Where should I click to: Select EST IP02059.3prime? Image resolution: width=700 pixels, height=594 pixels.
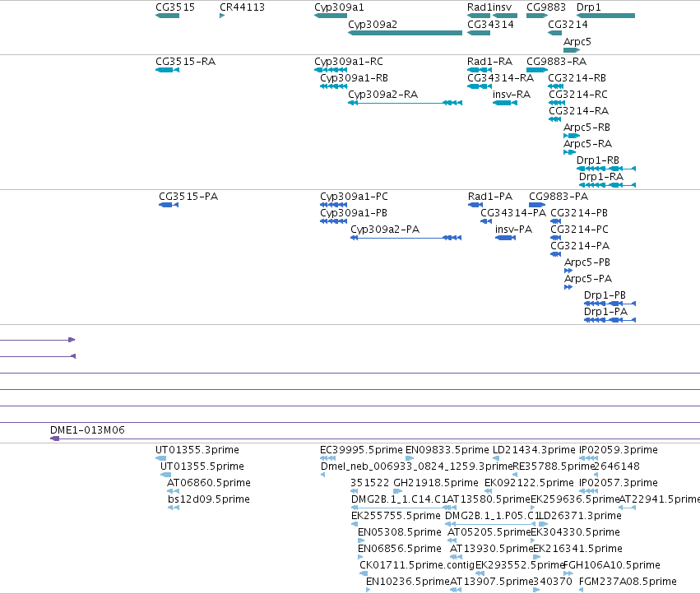[x=619, y=450]
